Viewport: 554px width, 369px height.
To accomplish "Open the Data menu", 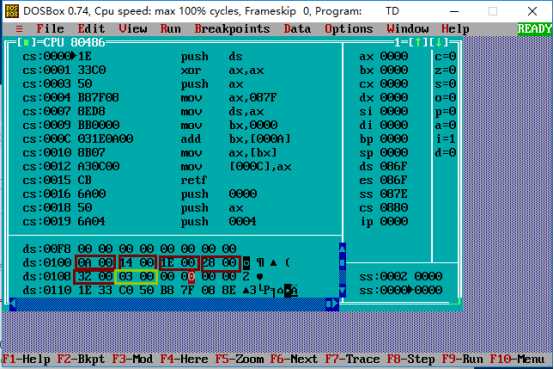I will (x=297, y=29).
